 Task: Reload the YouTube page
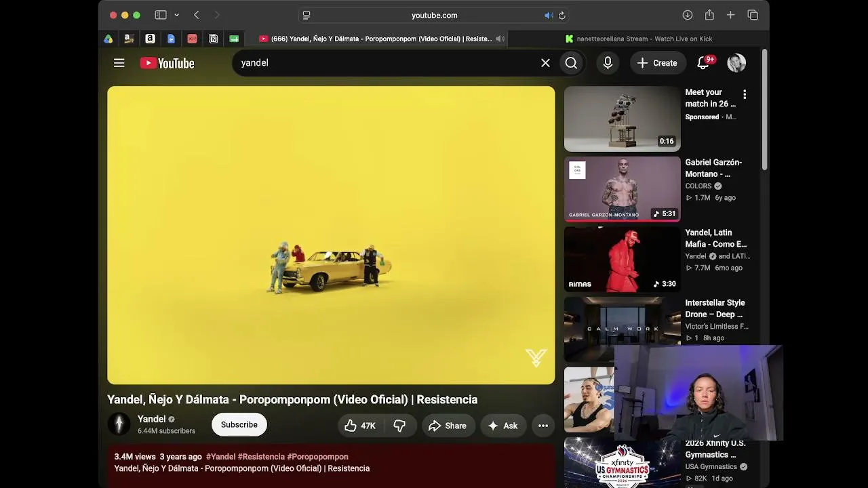click(561, 15)
